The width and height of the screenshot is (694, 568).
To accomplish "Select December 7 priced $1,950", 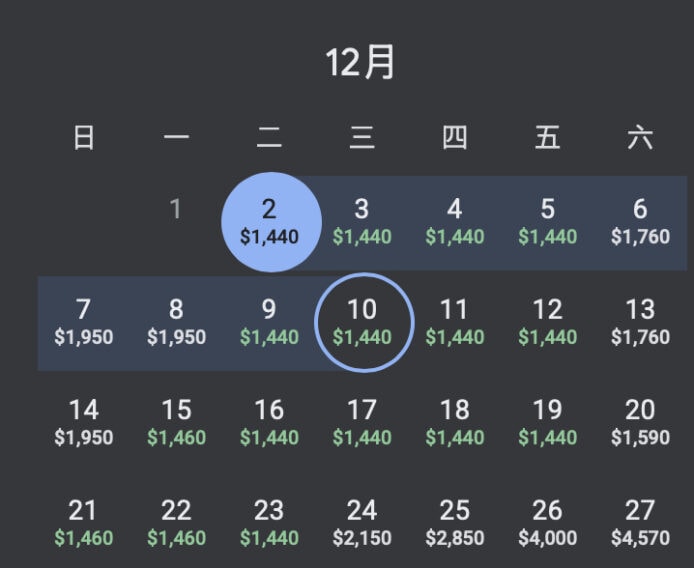I will click(84, 322).
